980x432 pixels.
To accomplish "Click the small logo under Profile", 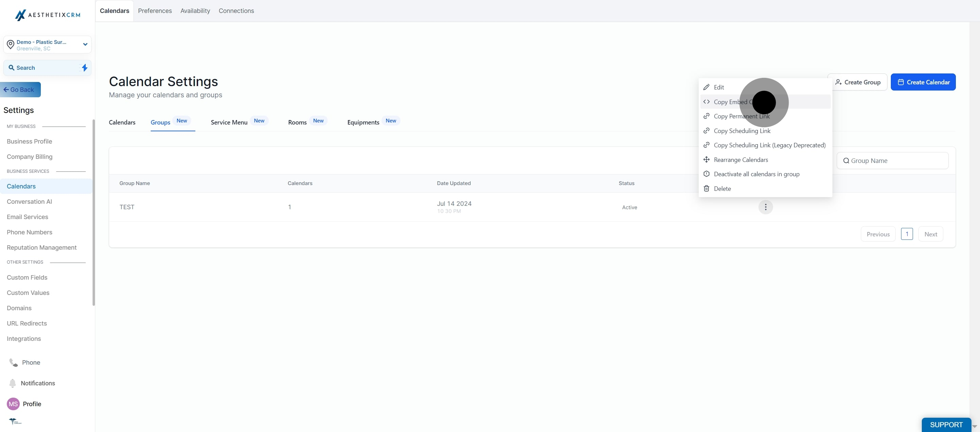I will [15, 421].
